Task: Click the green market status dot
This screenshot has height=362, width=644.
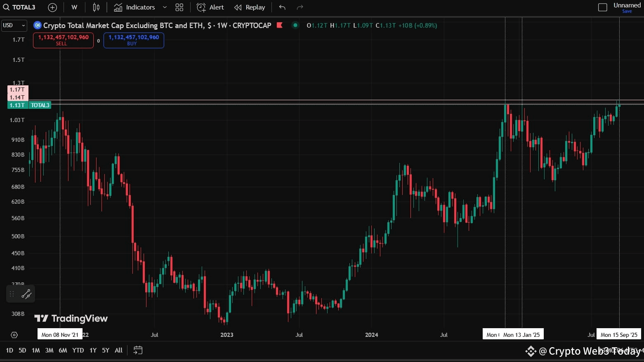Action: tap(295, 25)
